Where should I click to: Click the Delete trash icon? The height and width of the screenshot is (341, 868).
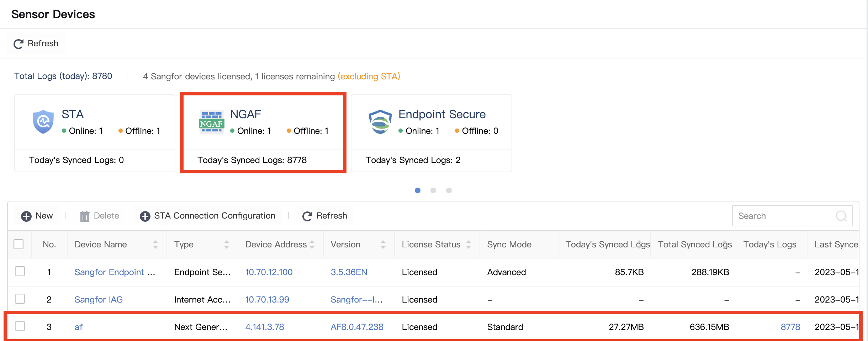85,216
